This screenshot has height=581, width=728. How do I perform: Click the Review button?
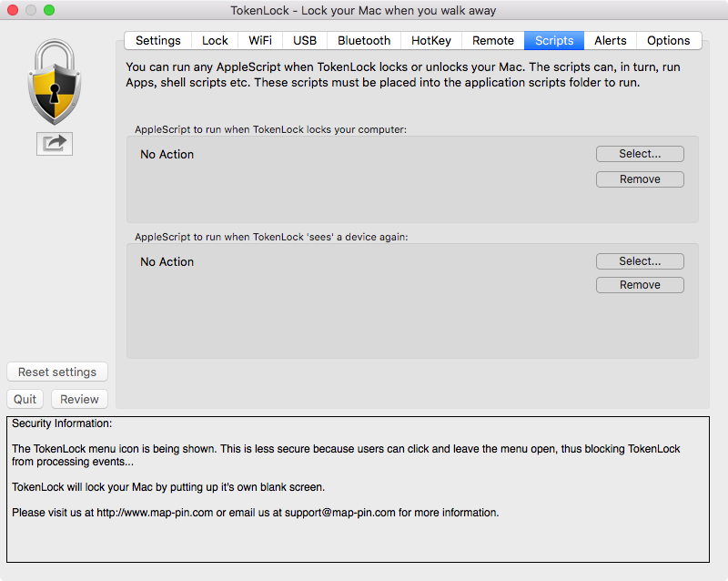tap(79, 399)
